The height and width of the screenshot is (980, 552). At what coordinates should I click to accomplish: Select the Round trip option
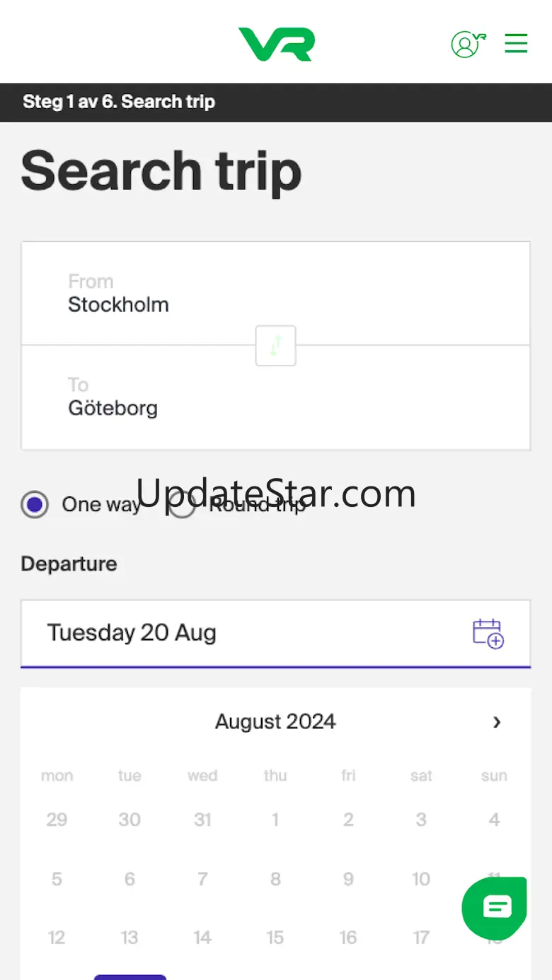pyautogui.click(x=183, y=505)
